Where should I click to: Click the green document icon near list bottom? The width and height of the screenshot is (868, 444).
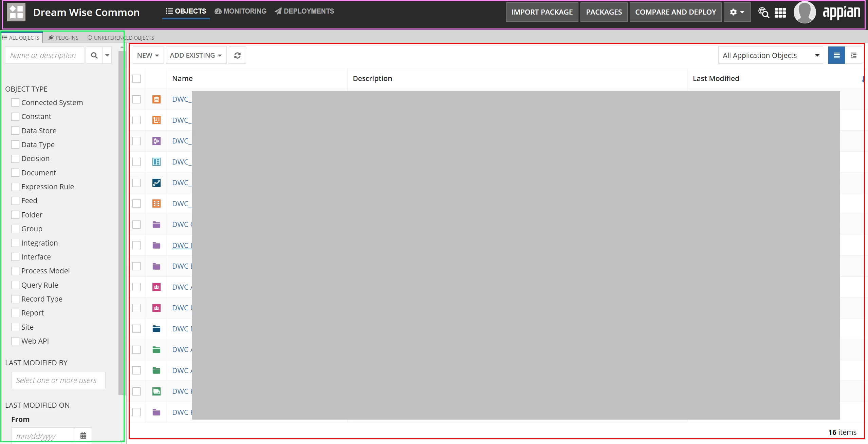point(156,391)
